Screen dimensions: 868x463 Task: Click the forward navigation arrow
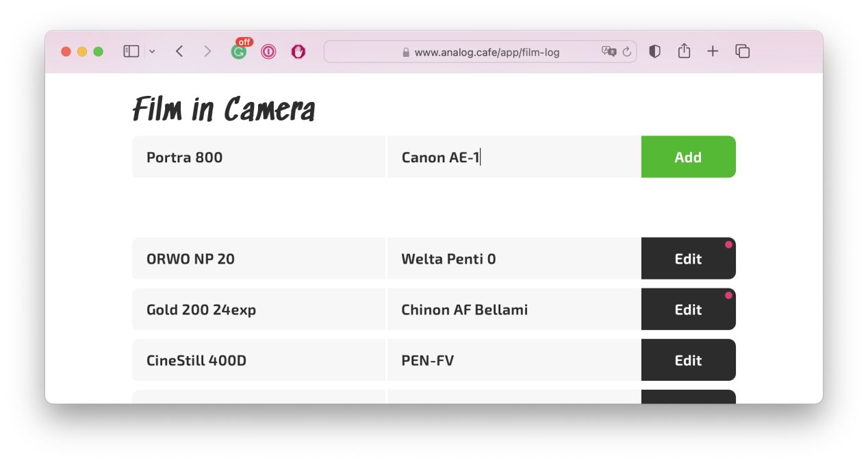tap(207, 51)
